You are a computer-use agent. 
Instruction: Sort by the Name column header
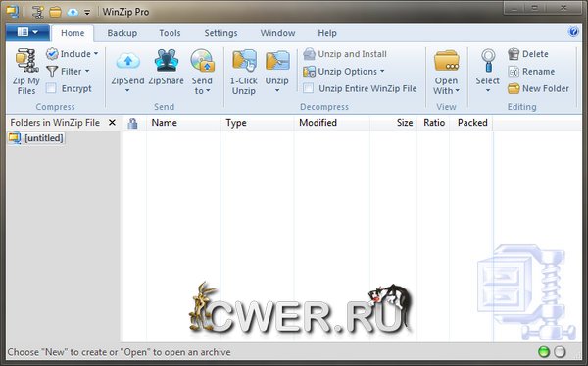[x=183, y=123]
